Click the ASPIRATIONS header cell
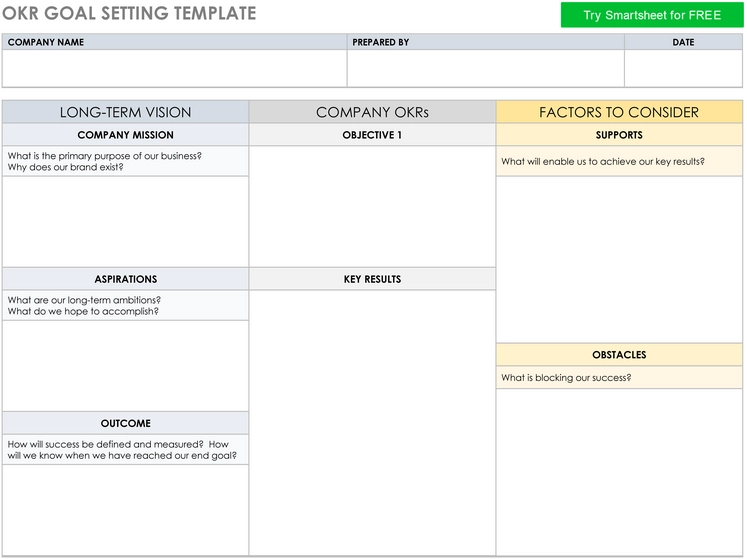 [125, 279]
